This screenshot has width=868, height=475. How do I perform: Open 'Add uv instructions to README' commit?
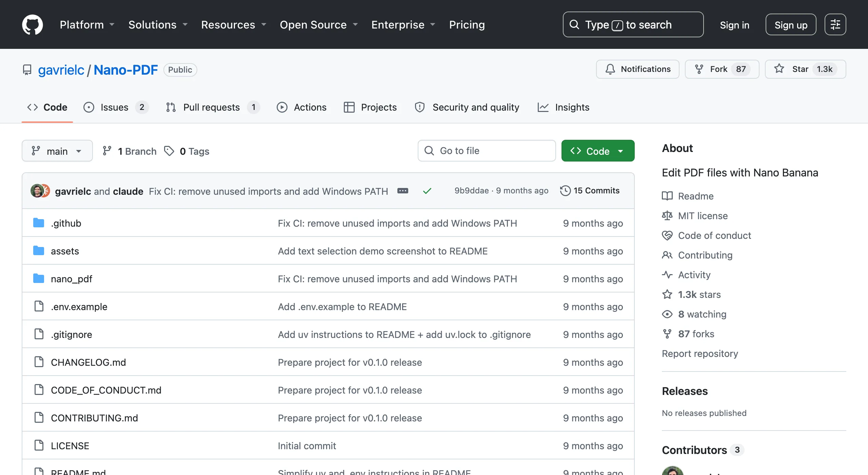[404, 335]
